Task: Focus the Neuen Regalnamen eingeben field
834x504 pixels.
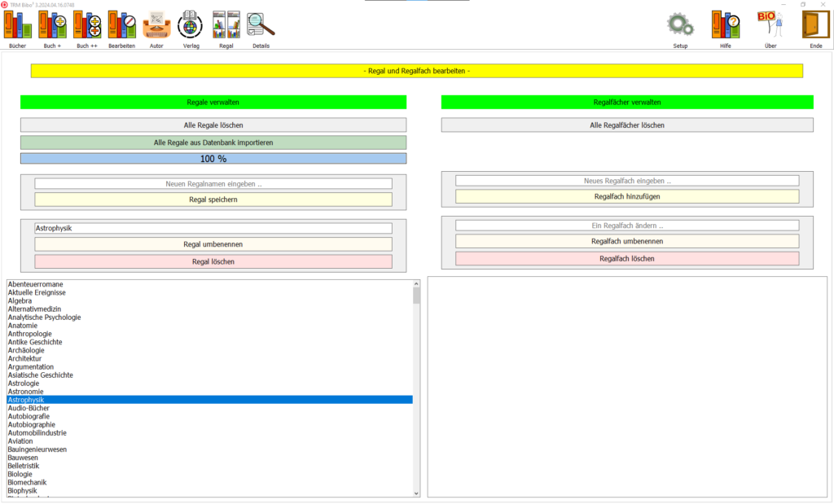Action: 213,184
